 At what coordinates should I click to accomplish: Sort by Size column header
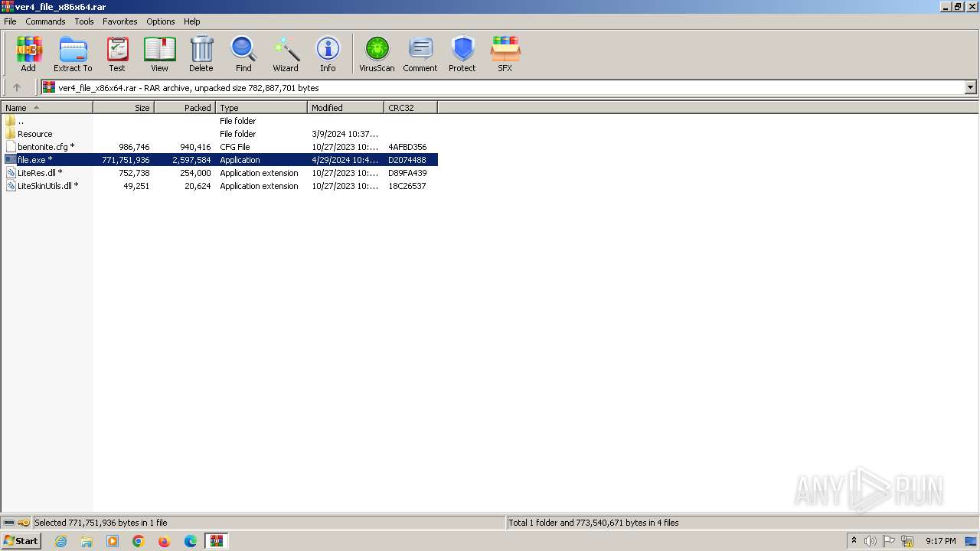[x=124, y=108]
